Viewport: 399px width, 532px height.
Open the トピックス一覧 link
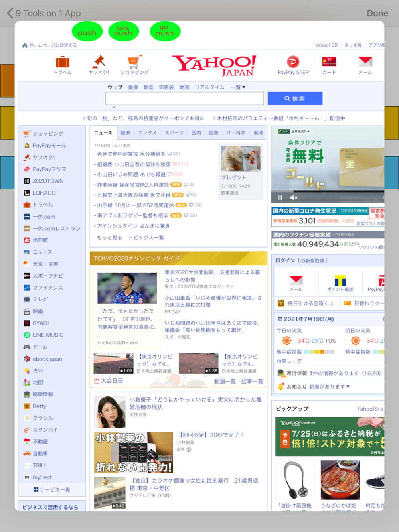pyautogui.click(x=146, y=237)
